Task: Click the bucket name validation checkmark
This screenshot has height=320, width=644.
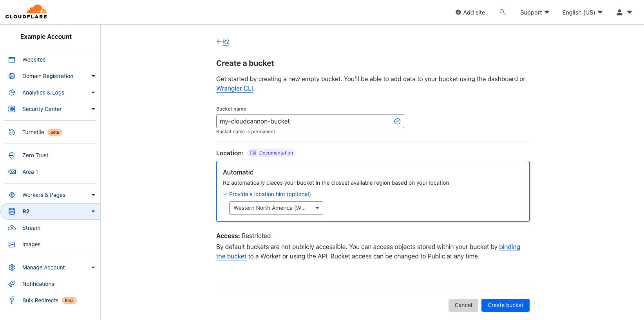Action: pyautogui.click(x=397, y=121)
